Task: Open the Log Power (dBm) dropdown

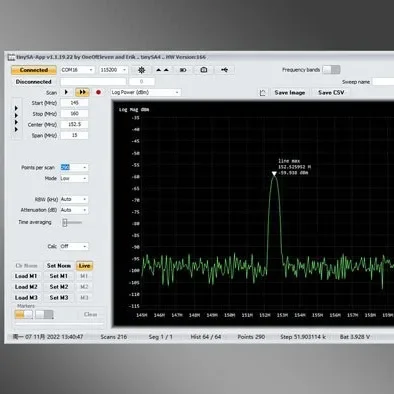Action: point(146,92)
